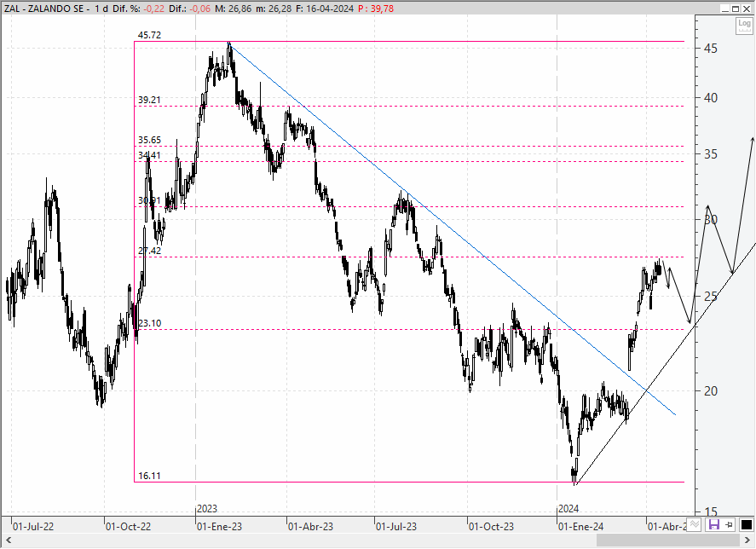Click the 45 price axis label
The height and width of the screenshot is (549, 756).
711,49
